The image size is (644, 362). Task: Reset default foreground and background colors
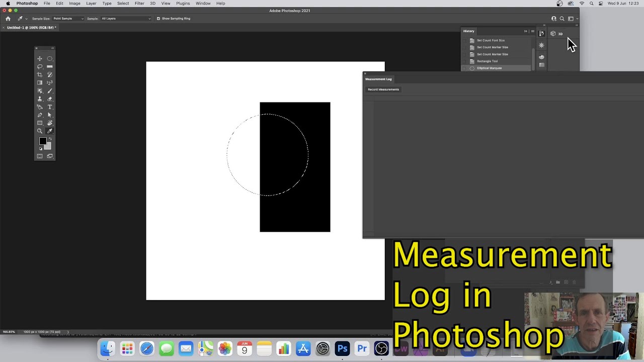[x=41, y=149]
